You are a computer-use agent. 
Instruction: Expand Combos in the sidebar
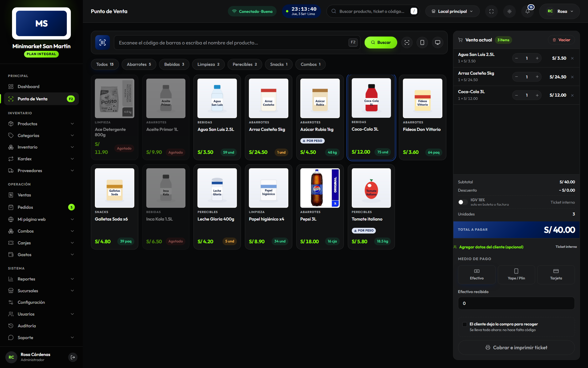coord(41,231)
